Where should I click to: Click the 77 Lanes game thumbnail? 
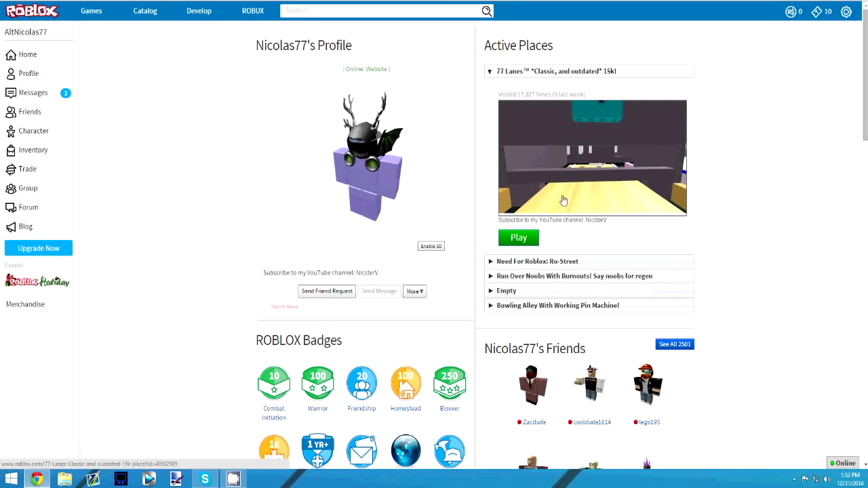click(592, 157)
